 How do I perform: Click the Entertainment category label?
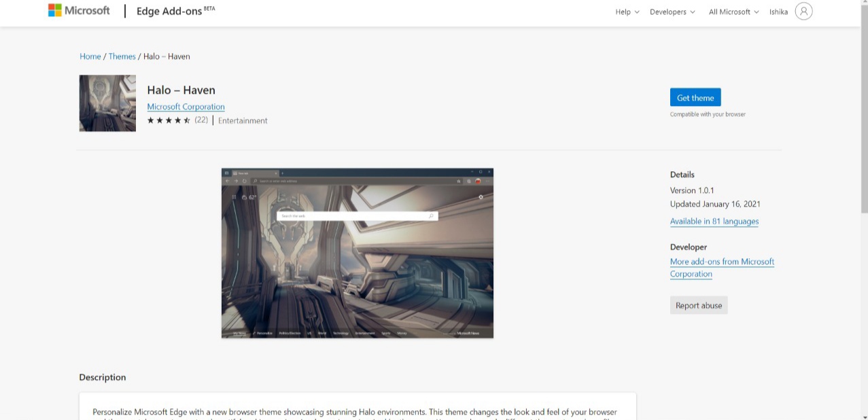243,121
